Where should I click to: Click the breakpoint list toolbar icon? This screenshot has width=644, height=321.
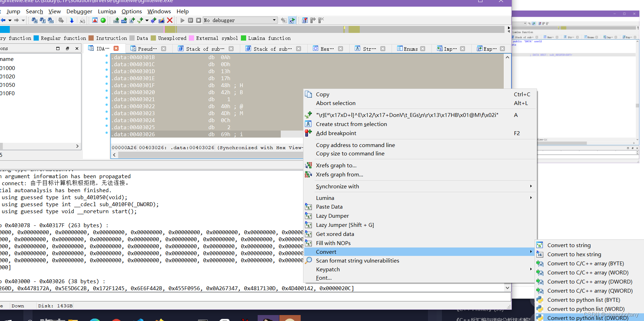(305, 20)
